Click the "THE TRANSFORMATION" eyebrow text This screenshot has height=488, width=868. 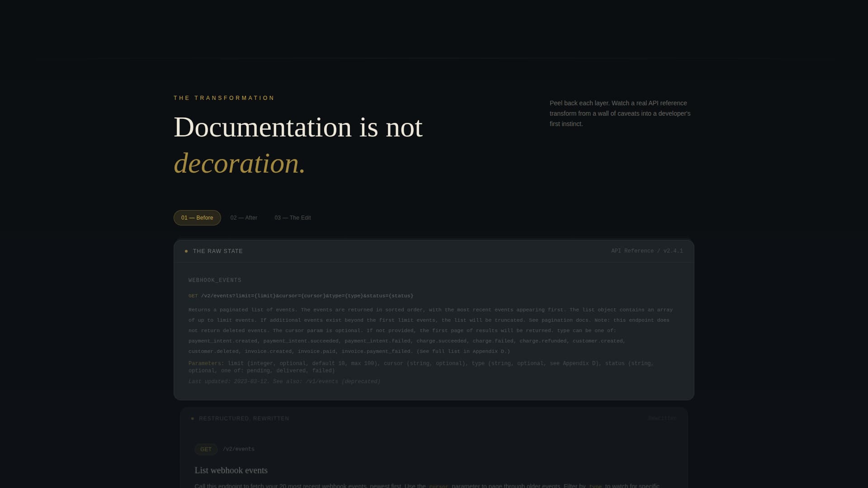(x=224, y=98)
